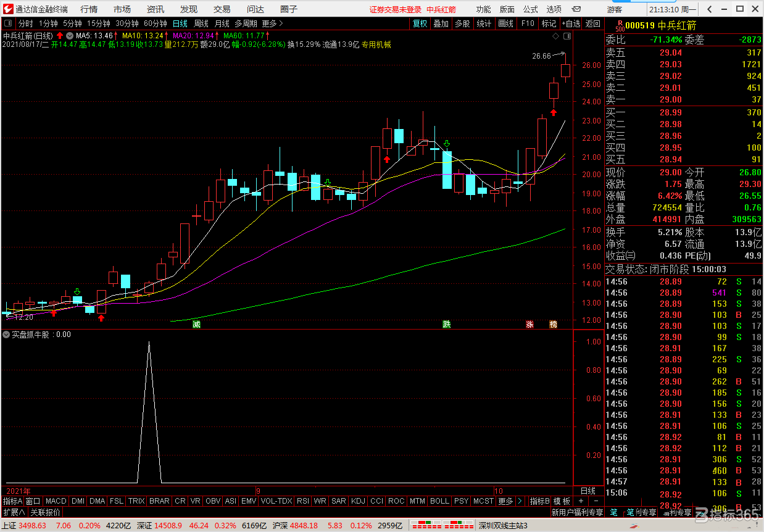
Task: Open the 资讯 menu
Action: coord(156,9)
